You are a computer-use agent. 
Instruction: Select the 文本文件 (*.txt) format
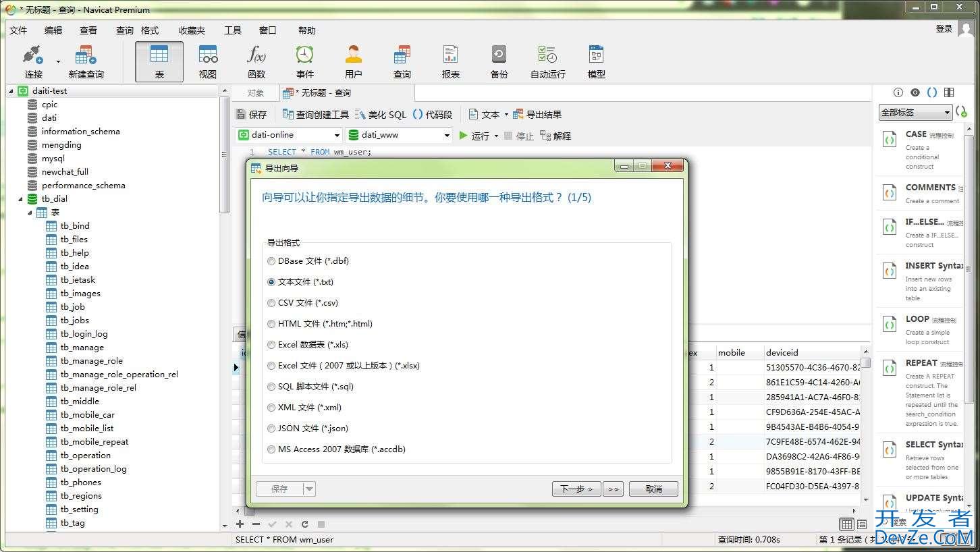coord(300,282)
